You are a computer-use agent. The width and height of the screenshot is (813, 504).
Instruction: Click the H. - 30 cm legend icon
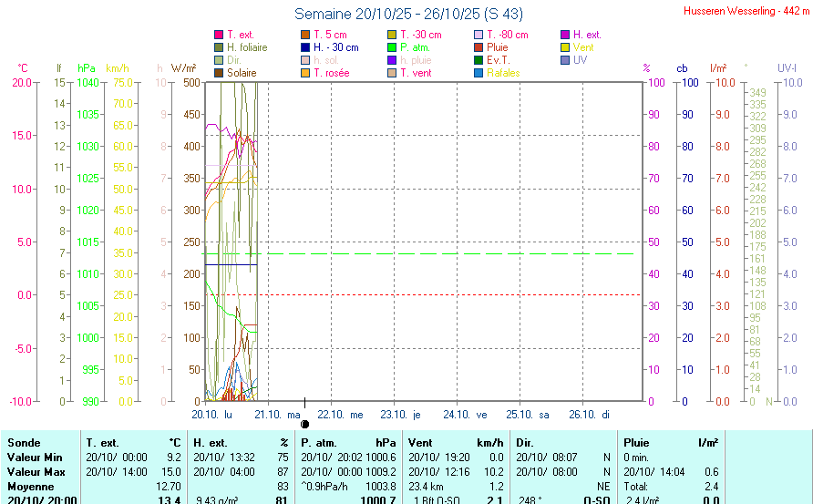pos(305,47)
